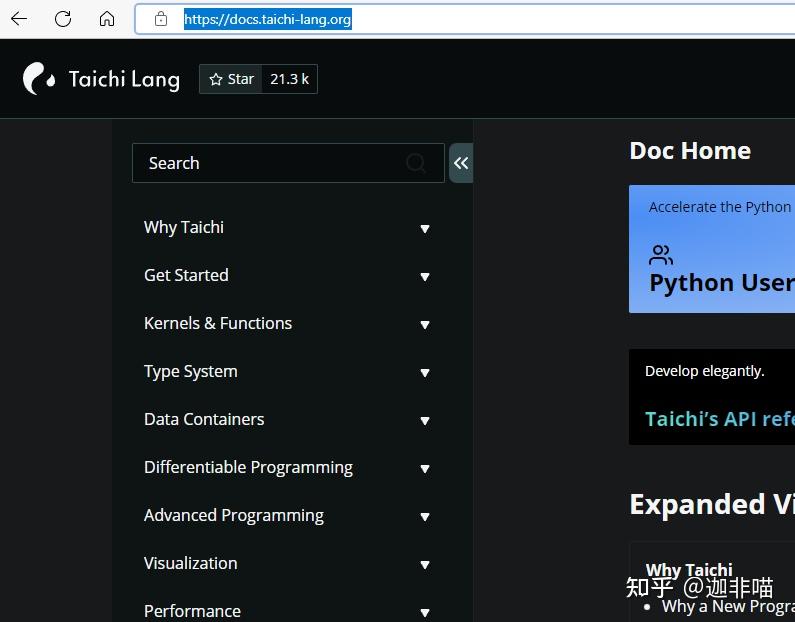Open Taichi's API reference link
The height and width of the screenshot is (622, 795).
[719, 419]
